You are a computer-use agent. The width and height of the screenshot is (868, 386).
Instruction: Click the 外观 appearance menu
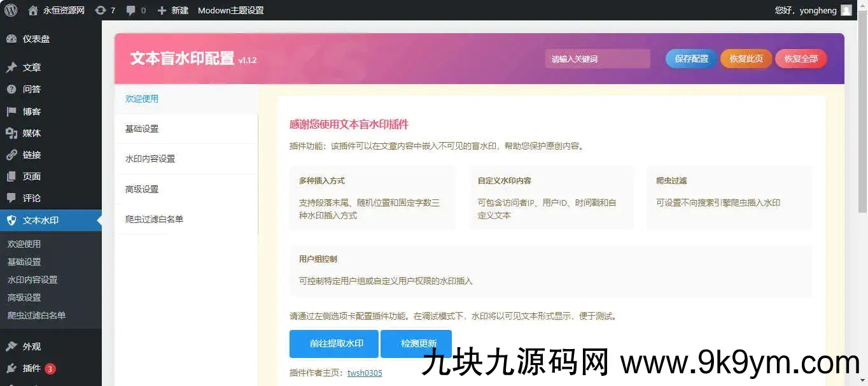coord(31,347)
